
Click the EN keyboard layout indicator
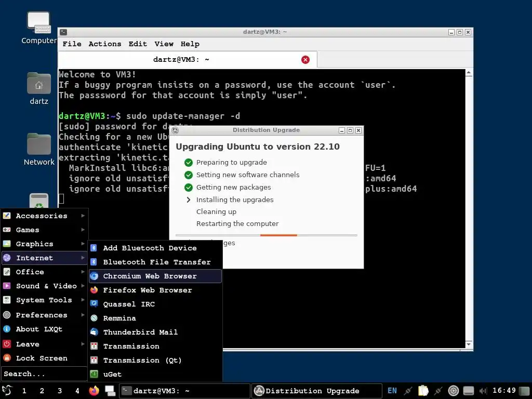click(392, 391)
